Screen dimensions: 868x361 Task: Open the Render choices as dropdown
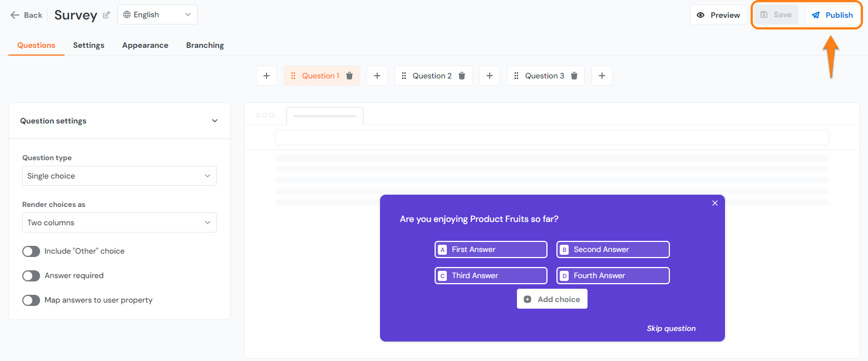tap(119, 222)
